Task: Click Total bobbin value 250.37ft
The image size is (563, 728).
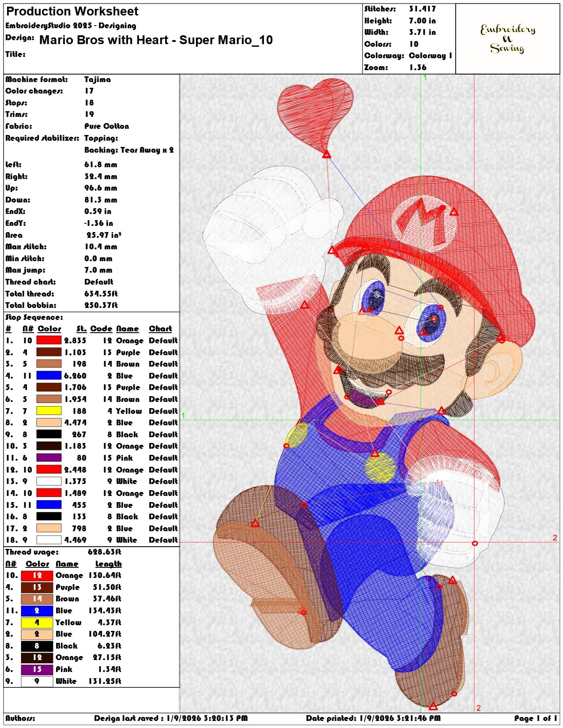Action: click(101, 305)
